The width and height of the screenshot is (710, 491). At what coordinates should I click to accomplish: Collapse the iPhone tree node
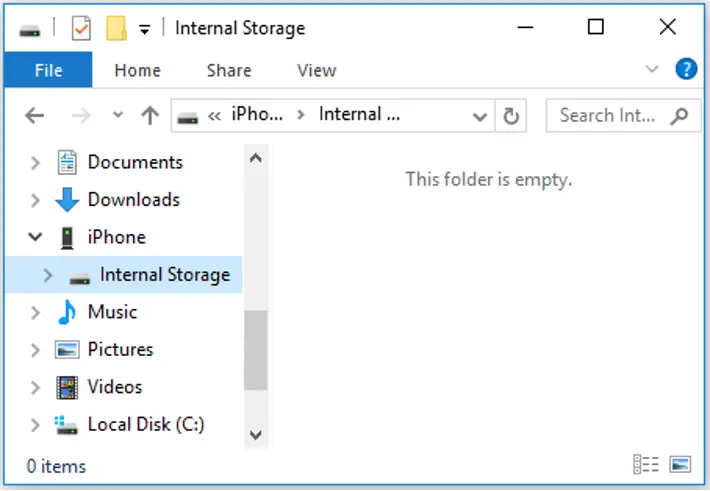(35, 236)
